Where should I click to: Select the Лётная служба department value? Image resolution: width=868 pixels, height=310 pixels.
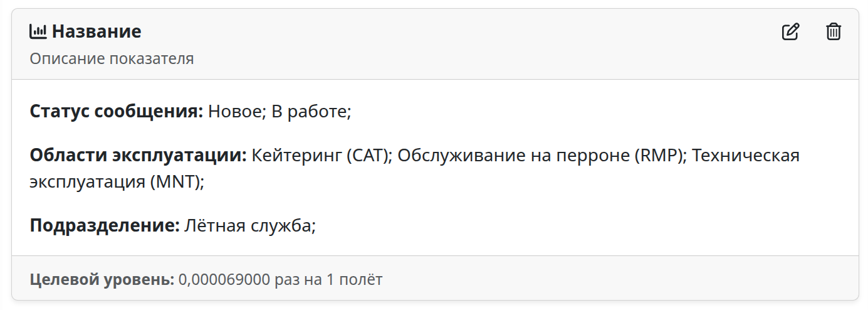click(x=249, y=225)
